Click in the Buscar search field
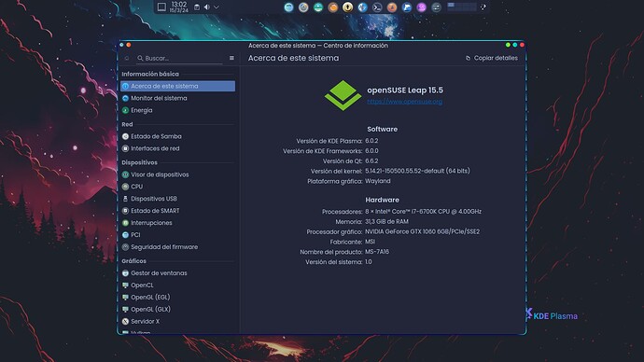The image size is (644, 362). click(x=179, y=58)
